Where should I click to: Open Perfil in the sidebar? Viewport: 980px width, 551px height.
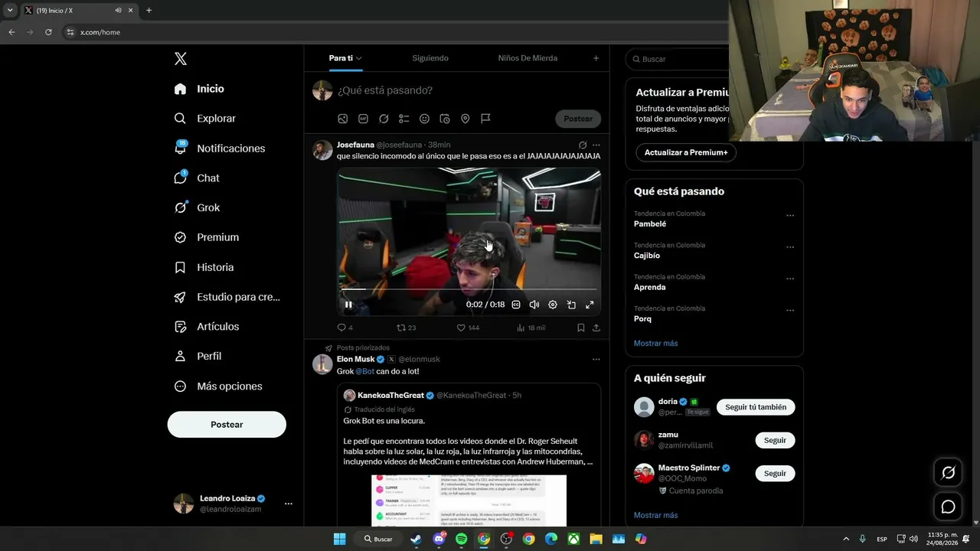pyautogui.click(x=198, y=357)
